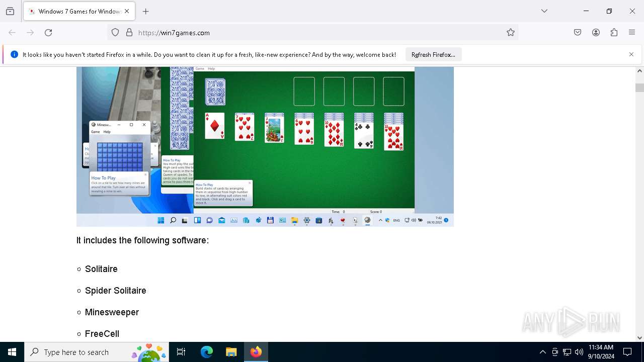View site security padlock info

(x=129, y=33)
